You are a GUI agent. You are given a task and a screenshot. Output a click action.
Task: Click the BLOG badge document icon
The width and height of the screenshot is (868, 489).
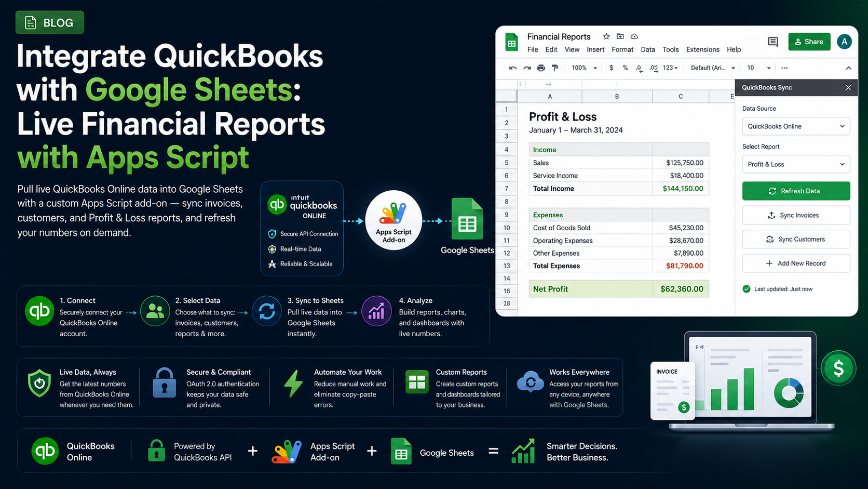tap(31, 22)
